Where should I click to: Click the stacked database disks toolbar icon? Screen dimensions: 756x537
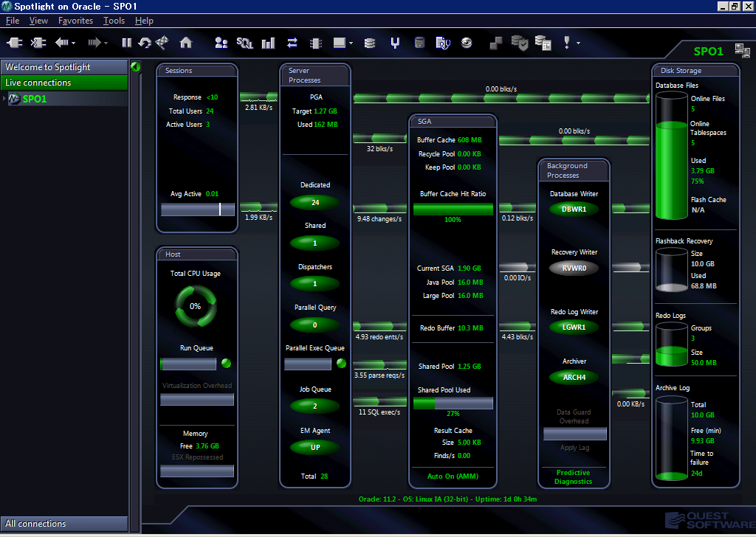pos(370,44)
